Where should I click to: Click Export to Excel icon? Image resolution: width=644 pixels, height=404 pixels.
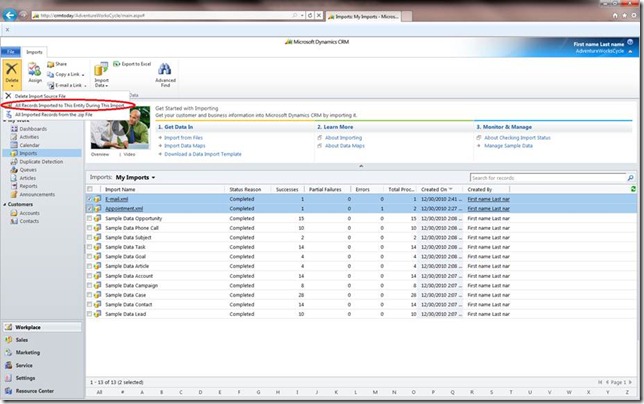(125, 64)
